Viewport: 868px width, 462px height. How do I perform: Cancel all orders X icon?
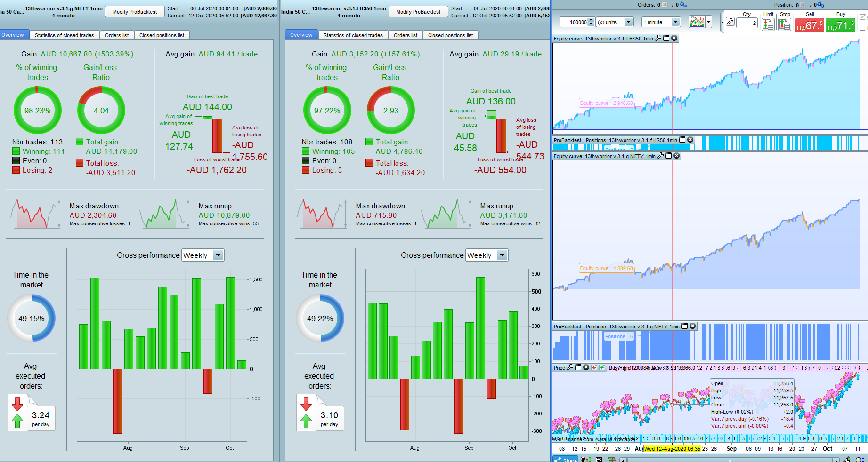pos(665,5)
